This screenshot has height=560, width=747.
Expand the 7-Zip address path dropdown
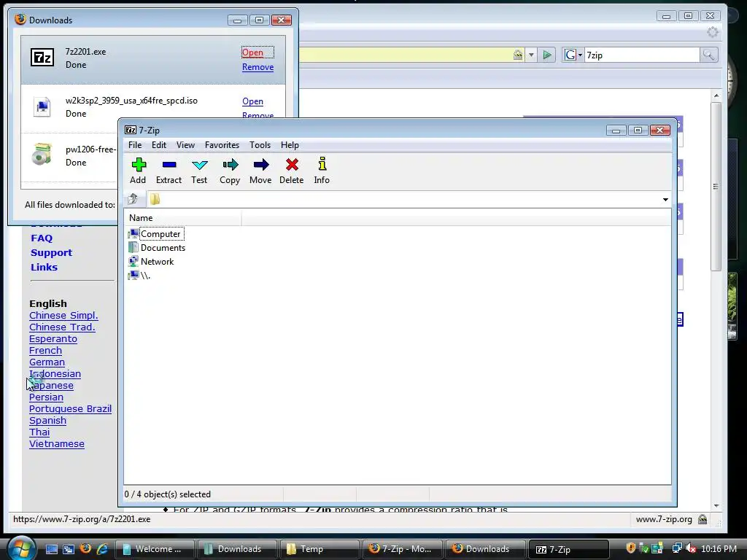pyautogui.click(x=665, y=200)
